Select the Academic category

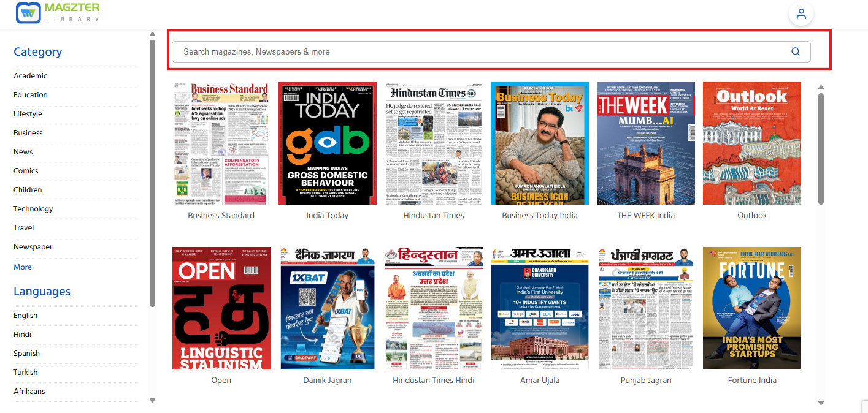pyautogui.click(x=30, y=76)
